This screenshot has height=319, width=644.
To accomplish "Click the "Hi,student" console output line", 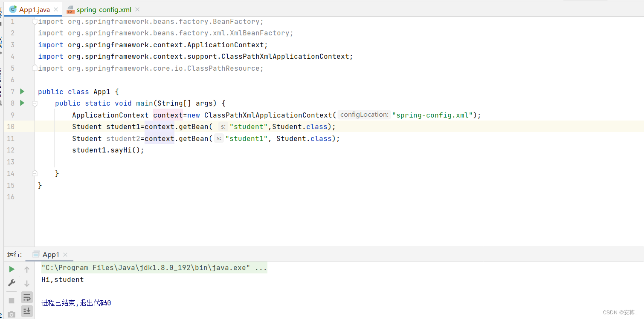I will click(63, 280).
